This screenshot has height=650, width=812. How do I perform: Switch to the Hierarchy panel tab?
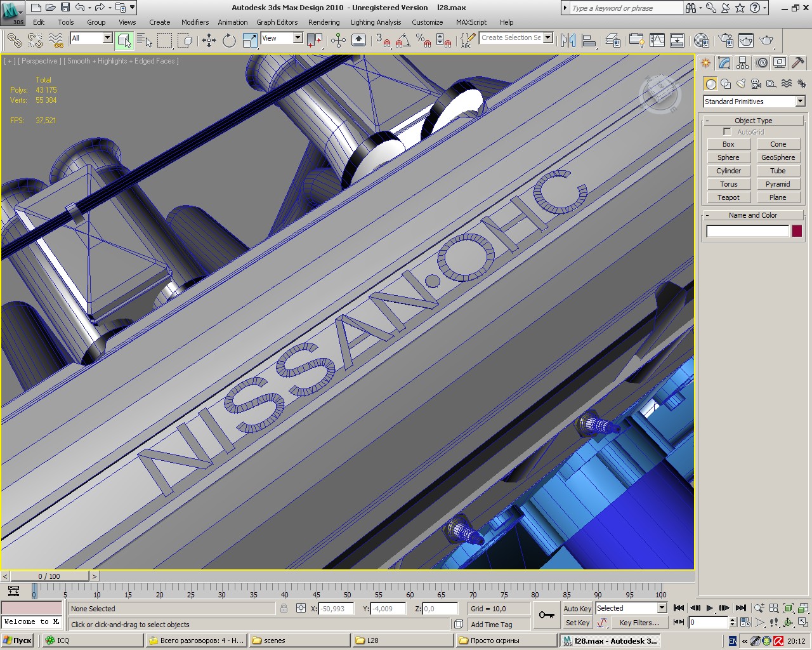743,63
